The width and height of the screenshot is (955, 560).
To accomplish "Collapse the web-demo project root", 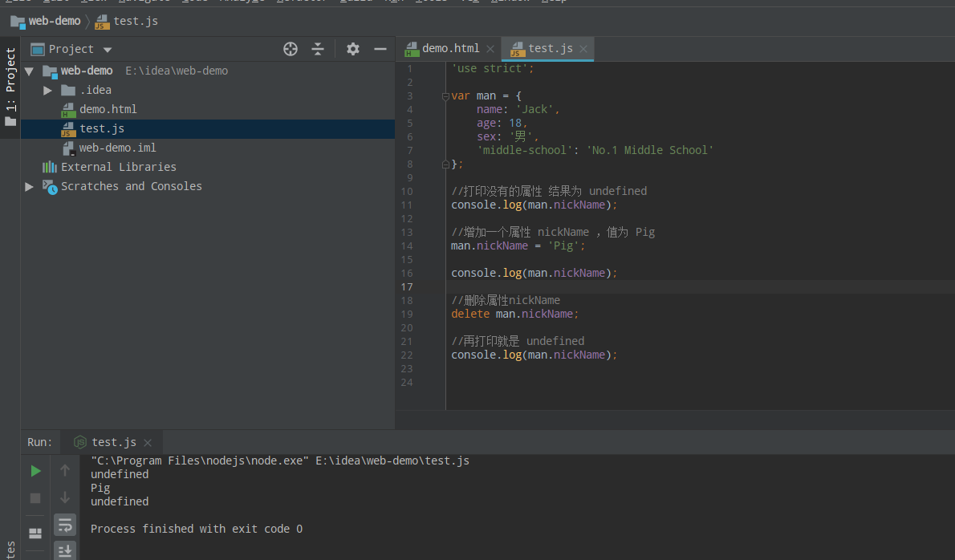I will click(29, 71).
